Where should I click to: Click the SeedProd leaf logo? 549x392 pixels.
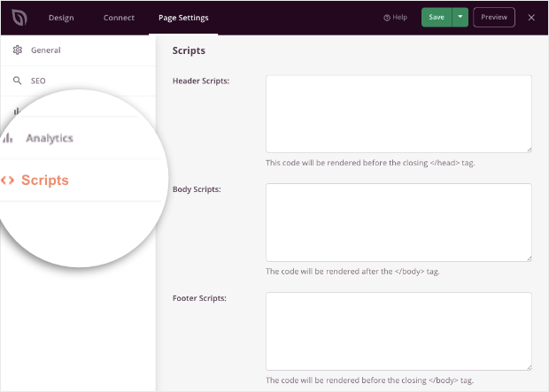[19, 18]
